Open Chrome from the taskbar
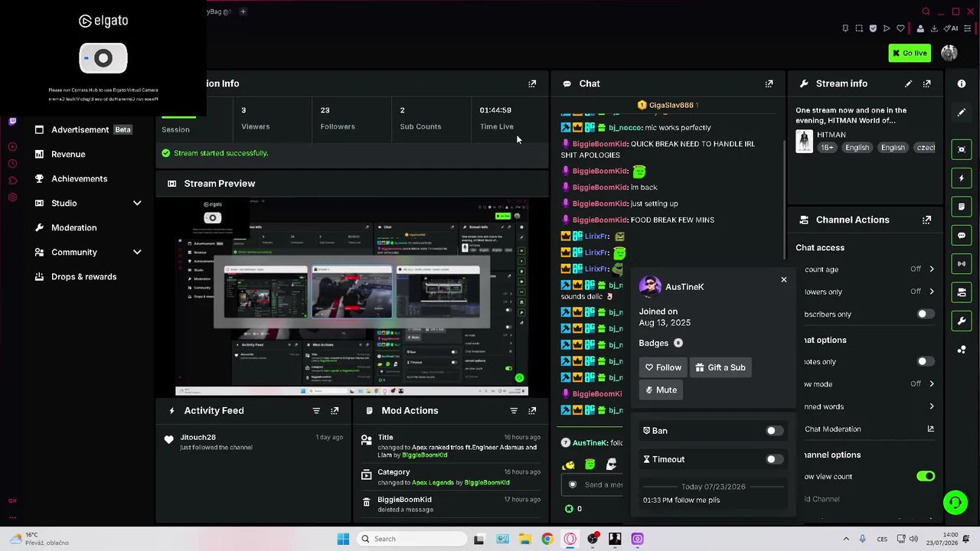 coord(547,539)
